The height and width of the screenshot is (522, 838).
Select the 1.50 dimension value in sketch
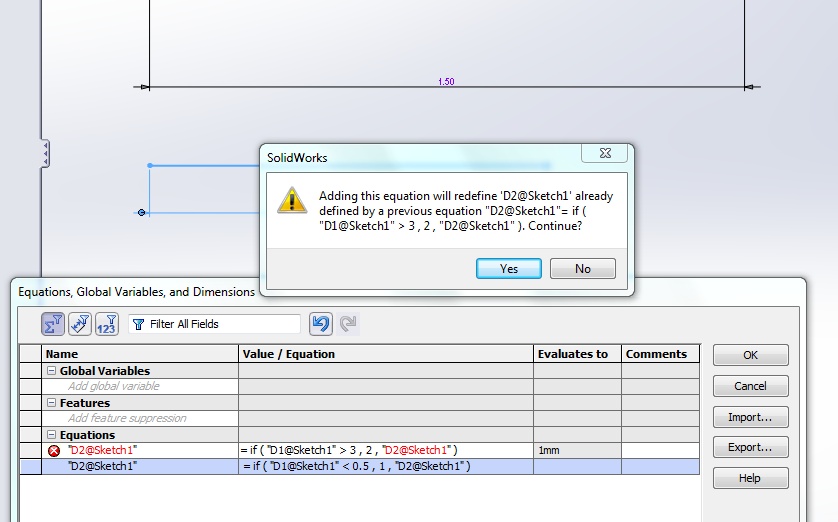pyautogui.click(x=446, y=82)
